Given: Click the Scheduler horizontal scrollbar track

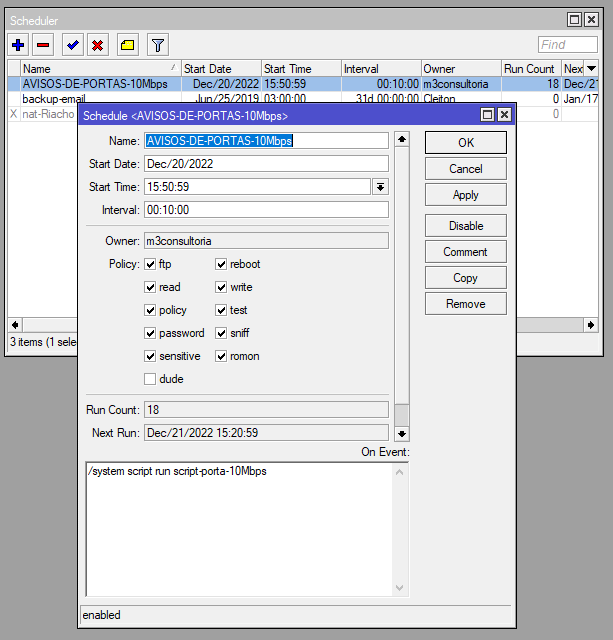Looking at the screenshot, I should coord(45,325).
